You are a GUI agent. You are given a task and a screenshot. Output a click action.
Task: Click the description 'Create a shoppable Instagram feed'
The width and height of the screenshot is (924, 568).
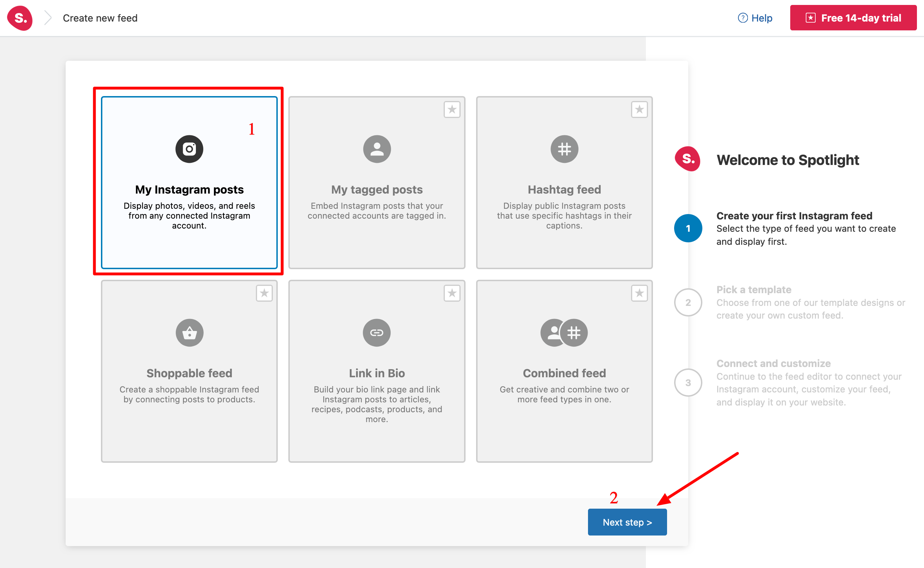(189, 390)
